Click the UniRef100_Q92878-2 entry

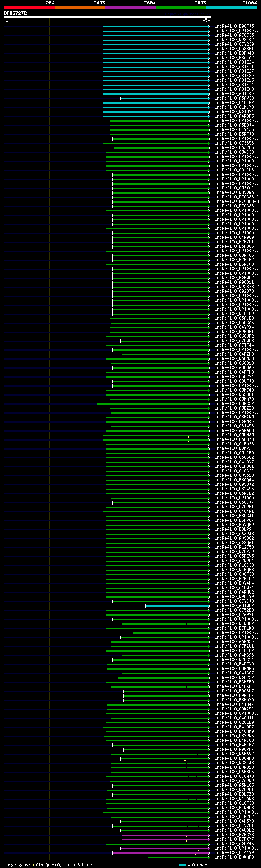(x=237, y=287)
